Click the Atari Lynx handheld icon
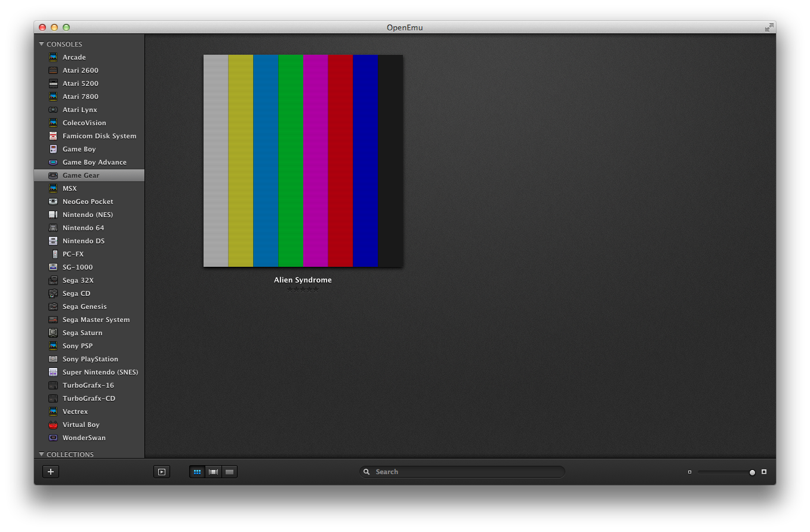This screenshot has height=532, width=810. click(53, 110)
